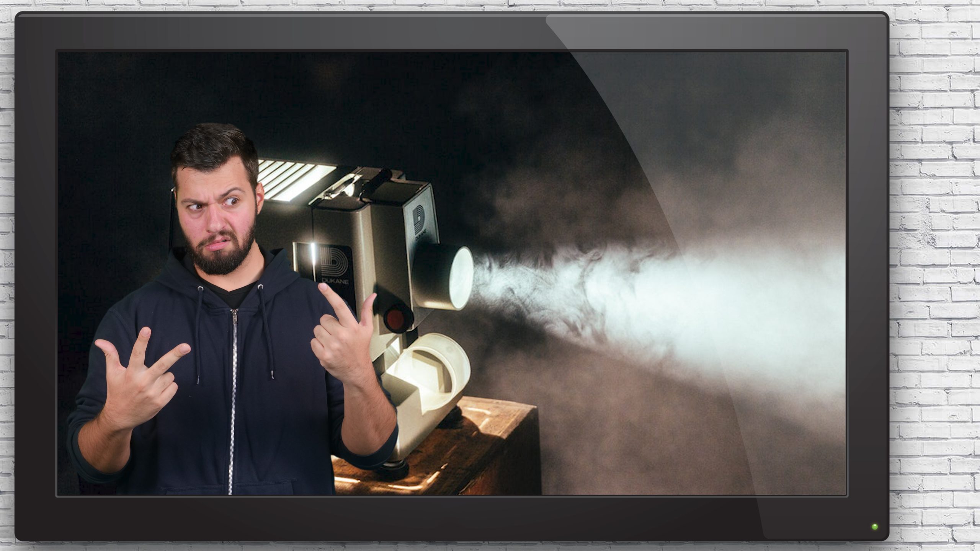Click the projector lens front glass
The image size is (980, 551).
tap(461, 278)
